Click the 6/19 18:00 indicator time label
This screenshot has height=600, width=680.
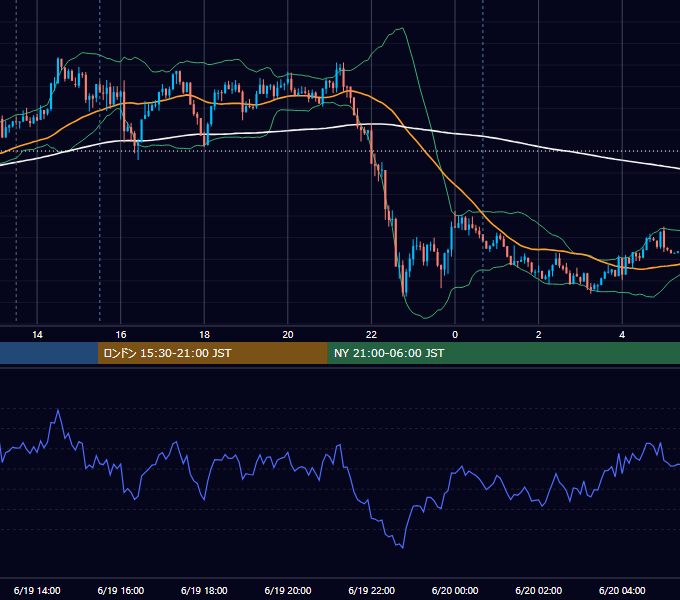204,590
